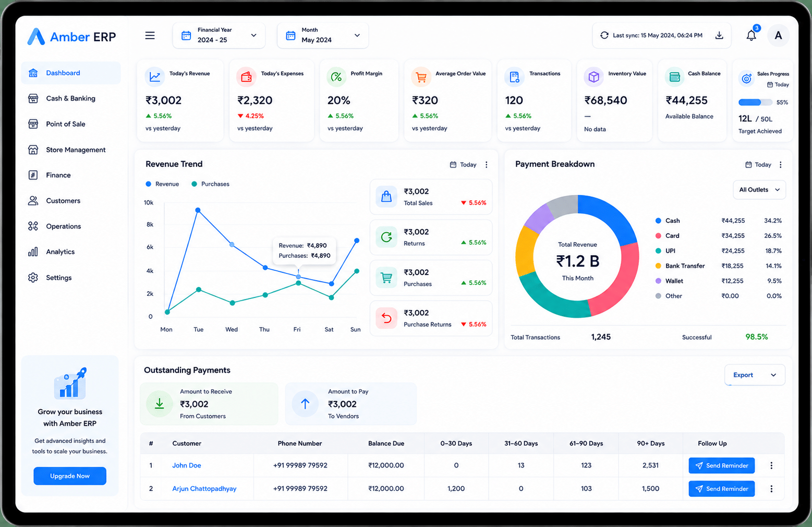Viewport: 812px width, 527px height.
Task: Click the download icon beside last sync
Action: 719,35
